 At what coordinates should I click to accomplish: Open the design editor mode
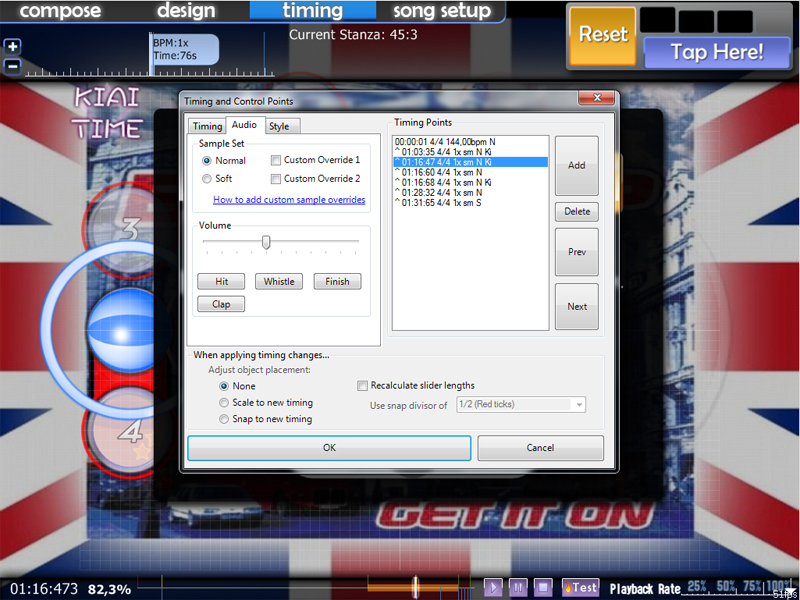click(186, 11)
